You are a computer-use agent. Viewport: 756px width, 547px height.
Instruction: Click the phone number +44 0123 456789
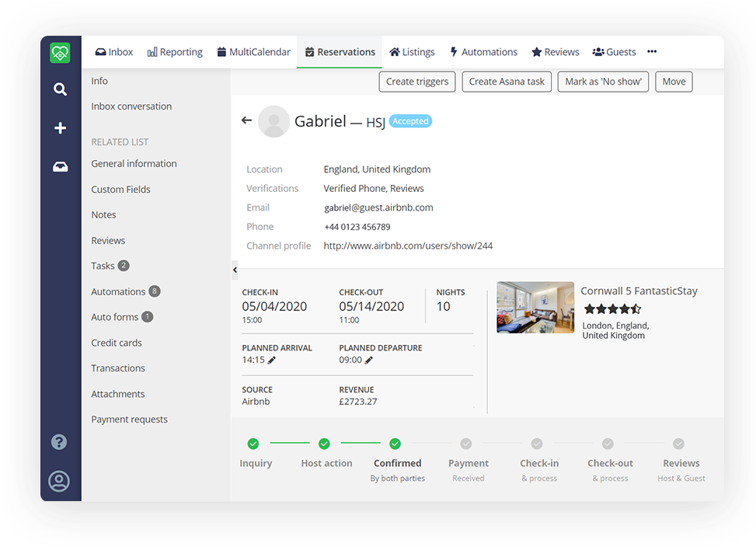357,227
